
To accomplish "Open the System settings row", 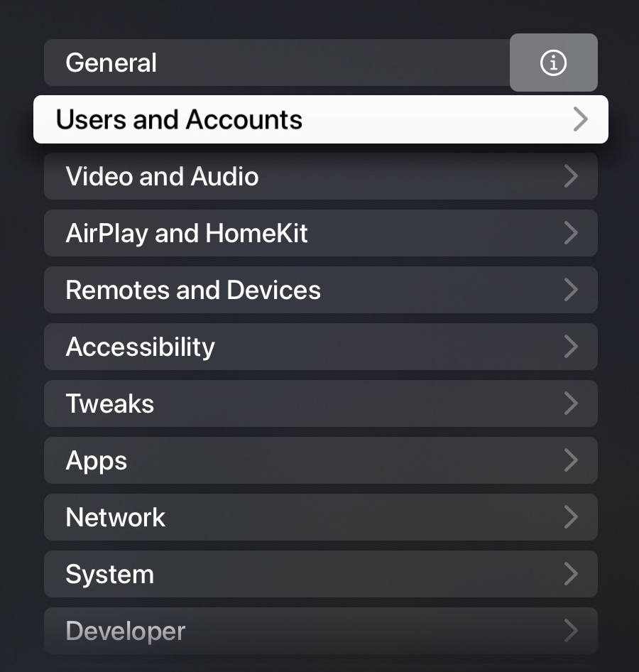I will pyautogui.click(x=321, y=574).
